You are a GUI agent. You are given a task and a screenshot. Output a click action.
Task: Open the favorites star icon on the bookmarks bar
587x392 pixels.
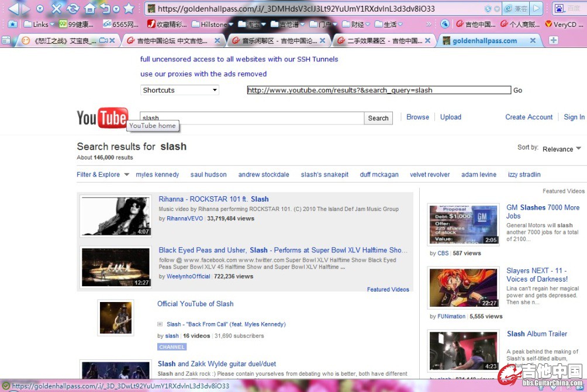12,25
